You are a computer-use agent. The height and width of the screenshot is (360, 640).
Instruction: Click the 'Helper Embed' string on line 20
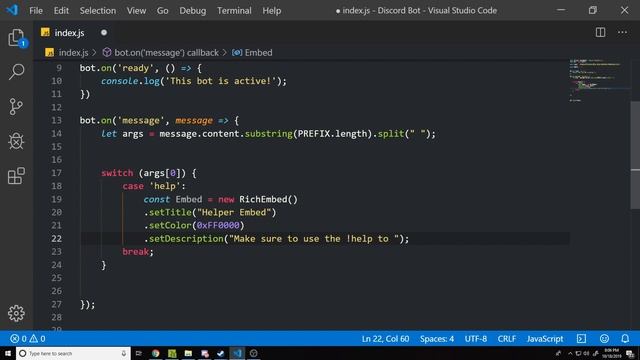click(x=234, y=212)
